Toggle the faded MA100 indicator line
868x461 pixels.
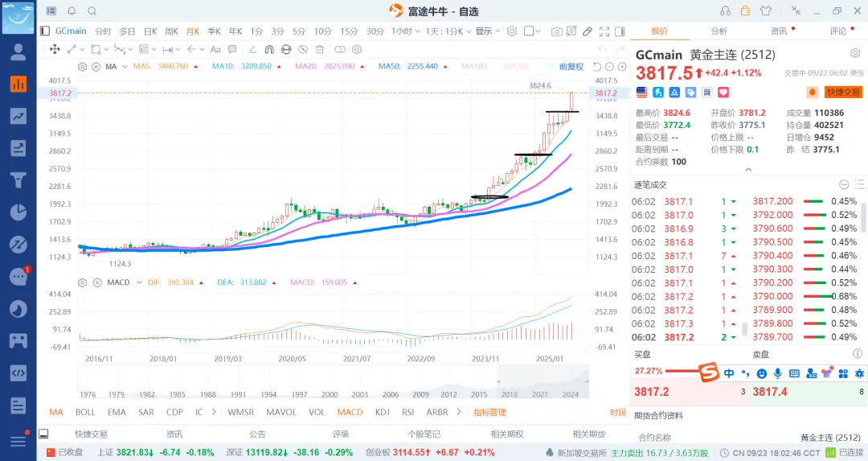[474, 67]
